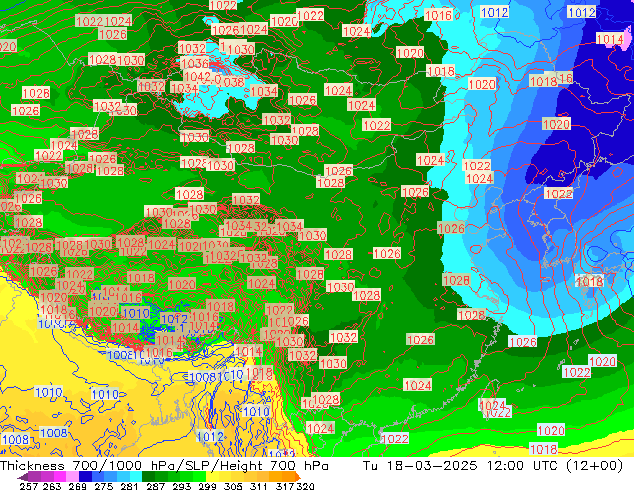Click the 320 legend value
The image size is (634, 490).
[305, 486]
